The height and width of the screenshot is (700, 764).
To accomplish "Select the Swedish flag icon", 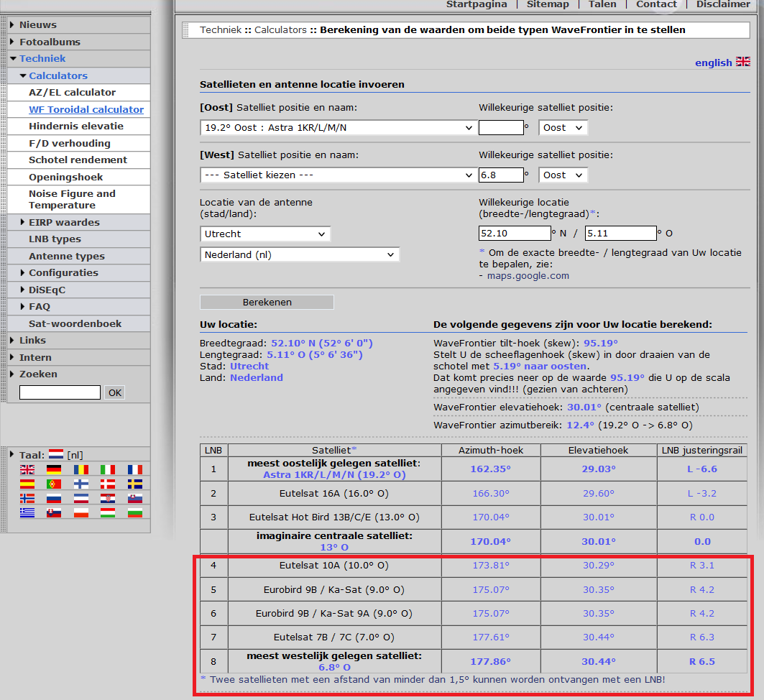I will tap(134, 484).
